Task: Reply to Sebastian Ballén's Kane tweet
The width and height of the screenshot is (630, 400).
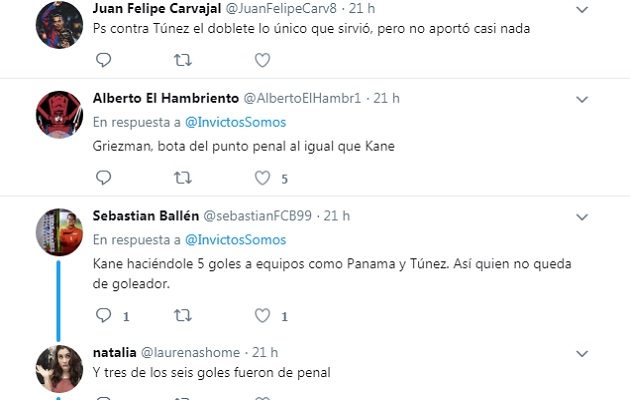Action: point(103,316)
